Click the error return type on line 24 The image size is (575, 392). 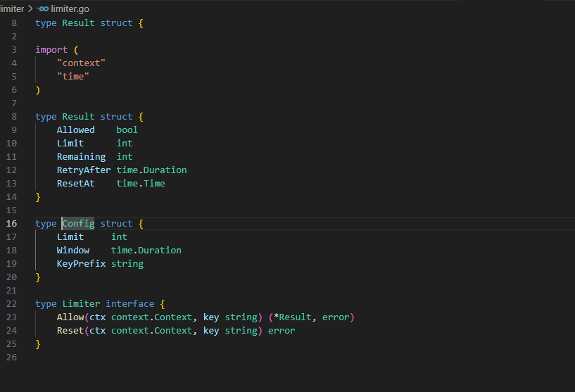pyautogui.click(x=282, y=331)
